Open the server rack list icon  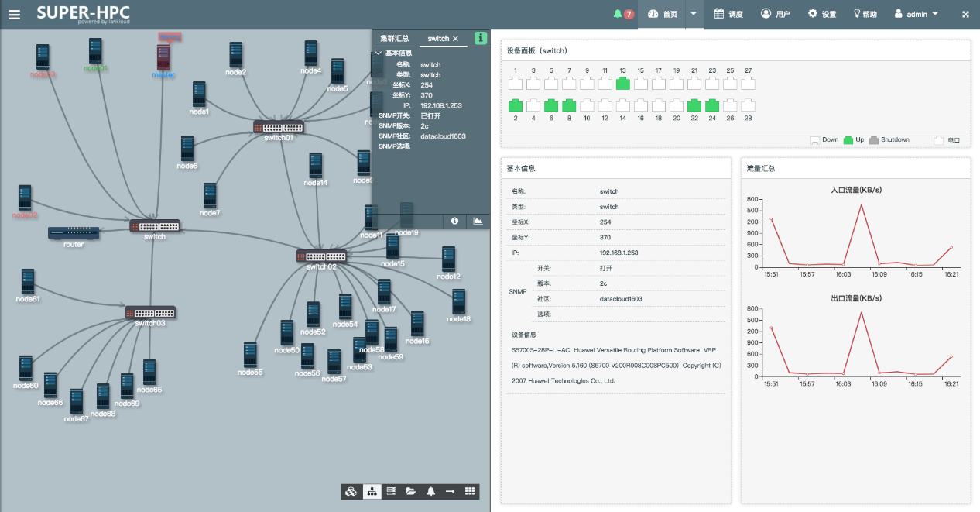click(392, 491)
